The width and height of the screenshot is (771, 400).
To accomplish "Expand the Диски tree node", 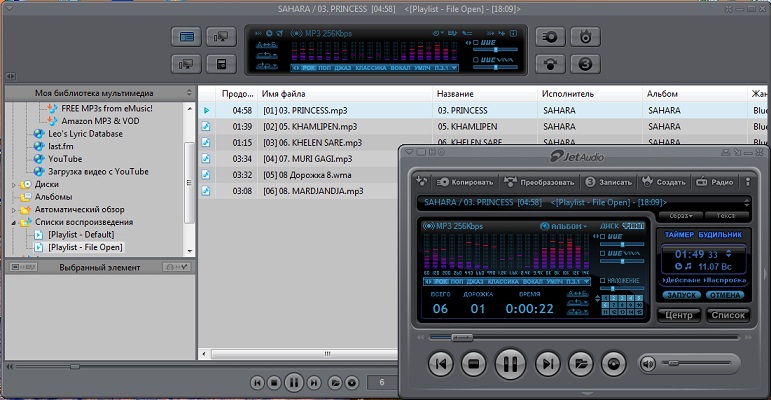I will click(x=13, y=184).
